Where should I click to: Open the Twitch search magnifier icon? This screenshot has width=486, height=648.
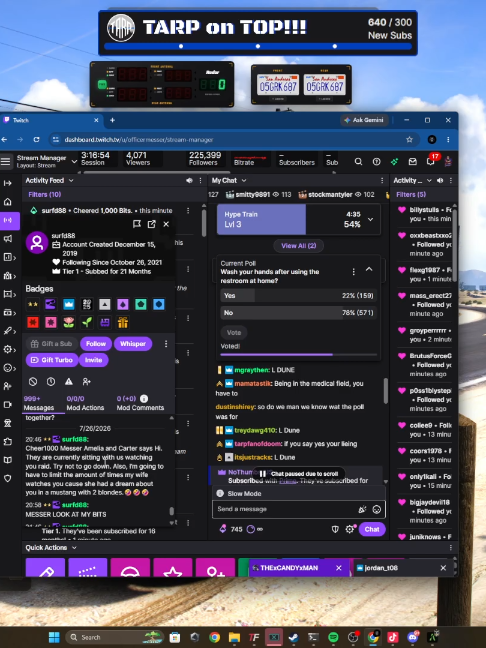358,162
